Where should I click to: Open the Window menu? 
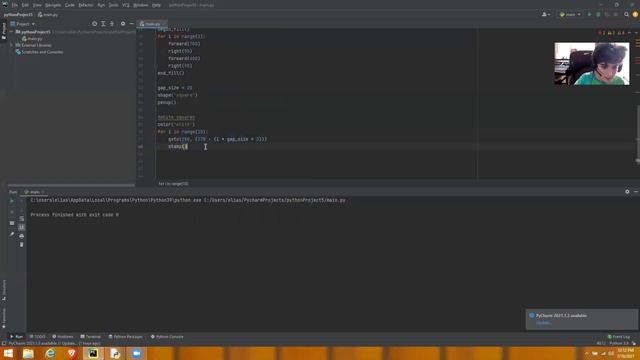coord(140,5)
